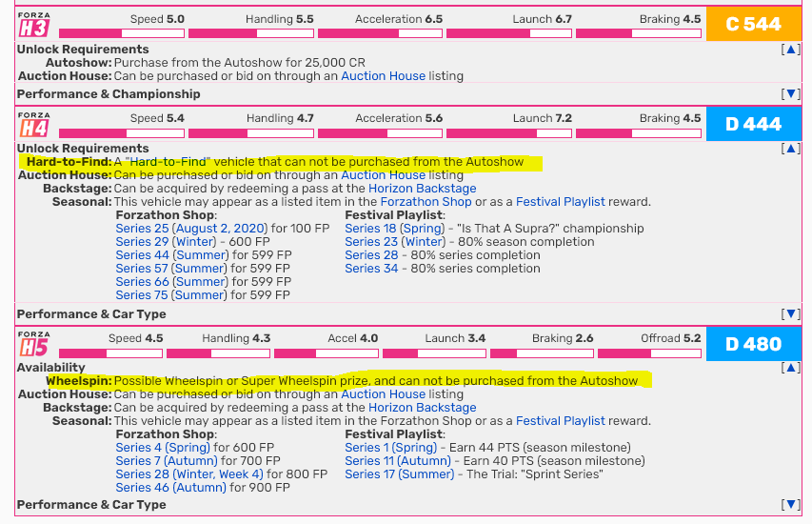
Task: Click the D 480 class rating badge
Action: point(754,344)
